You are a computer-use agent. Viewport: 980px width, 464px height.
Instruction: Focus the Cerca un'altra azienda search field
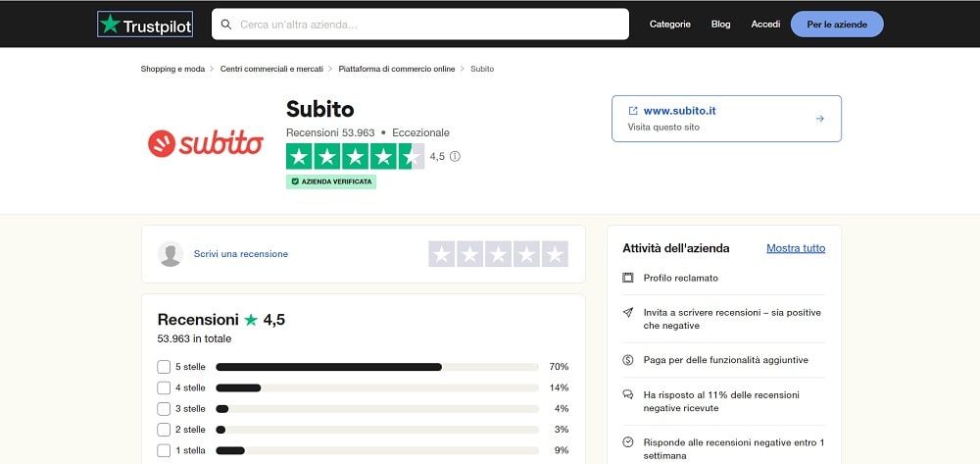pos(420,25)
